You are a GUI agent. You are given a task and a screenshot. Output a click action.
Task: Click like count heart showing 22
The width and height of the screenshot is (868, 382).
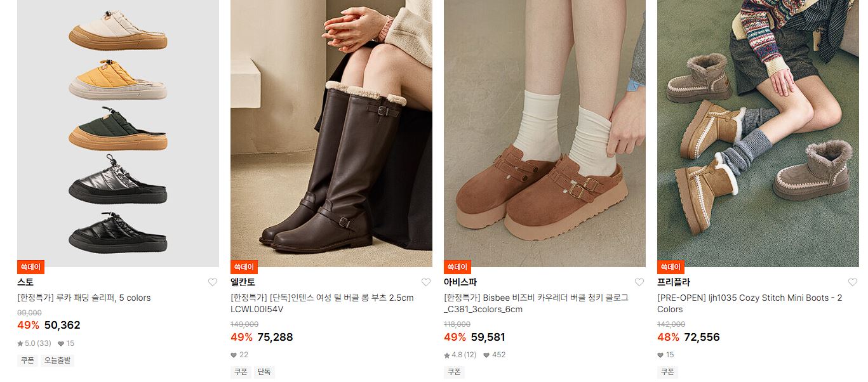tap(234, 355)
